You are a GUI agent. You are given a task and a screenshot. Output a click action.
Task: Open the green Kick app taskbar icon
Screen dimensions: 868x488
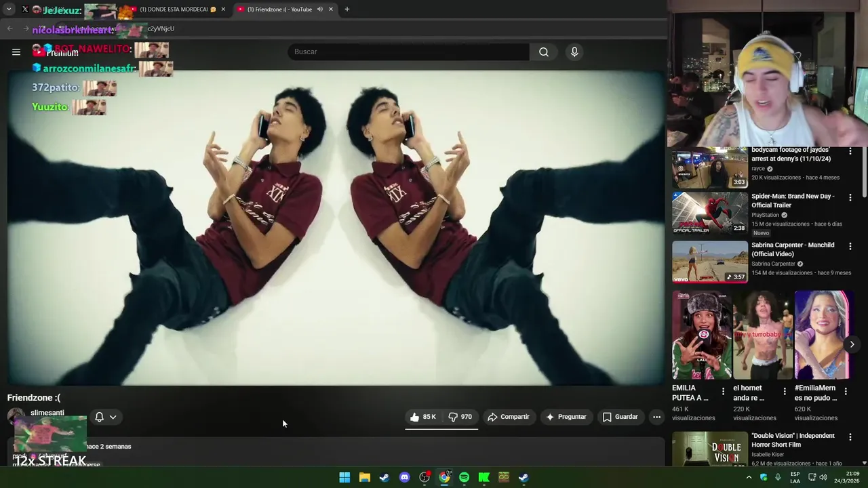point(484,477)
